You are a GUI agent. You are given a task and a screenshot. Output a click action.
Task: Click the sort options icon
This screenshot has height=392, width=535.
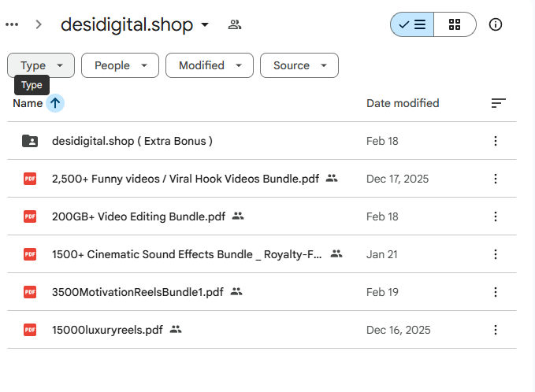498,103
